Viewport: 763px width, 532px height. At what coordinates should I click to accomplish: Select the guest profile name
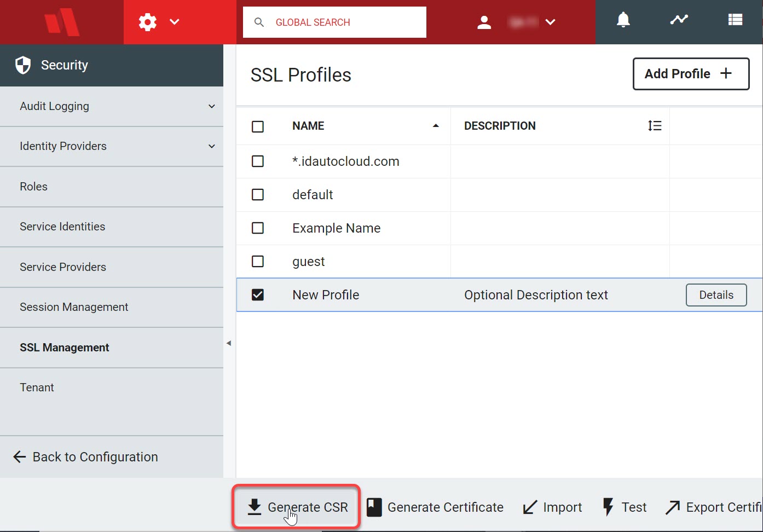[x=309, y=262]
